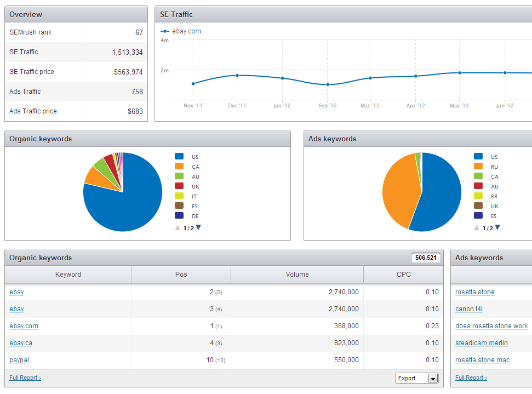
Task: Open the canon t4i ads keyword
Action: click(469, 309)
